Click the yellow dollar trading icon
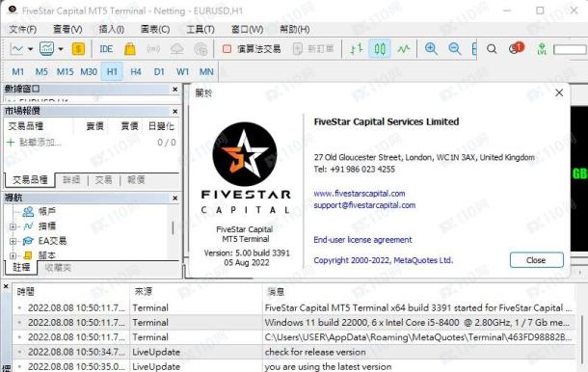The width and height of the screenshot is (588, 372). coord(78,49)
